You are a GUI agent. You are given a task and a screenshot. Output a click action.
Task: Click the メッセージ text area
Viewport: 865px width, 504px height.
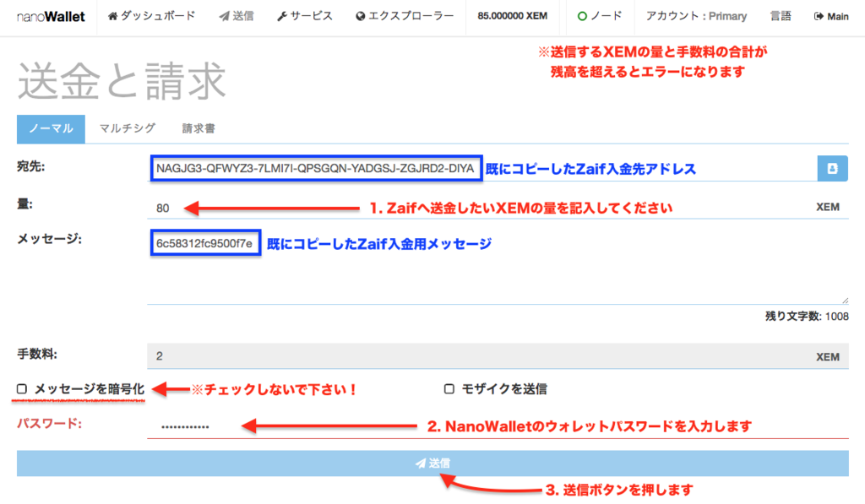(498, 266)
